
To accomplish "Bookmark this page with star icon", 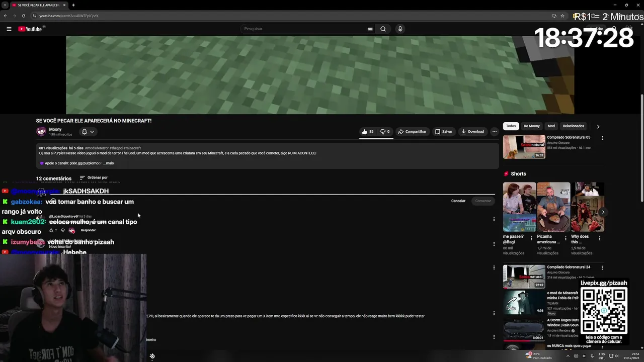I will 562,16.
